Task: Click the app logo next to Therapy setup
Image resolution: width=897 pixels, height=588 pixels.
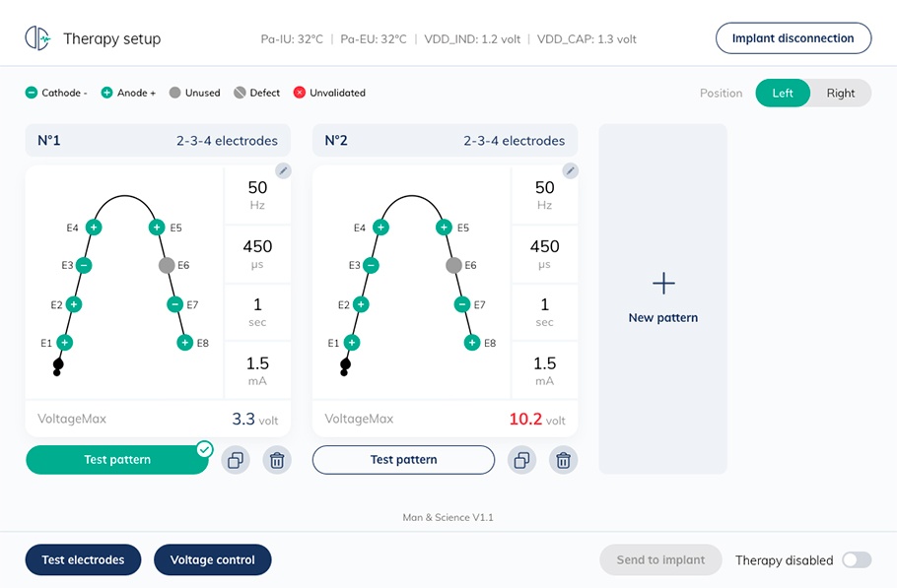Action: tap(37, 38)
